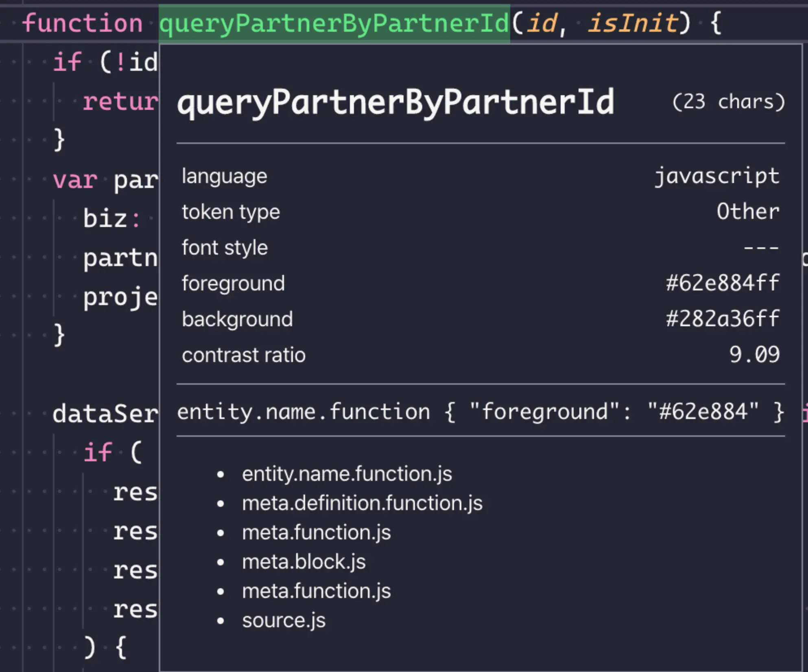808x672 pixels.
Task: Click the 'isInit' parameter in function signature
Action: pyautogui.click(x=633, y=23)
